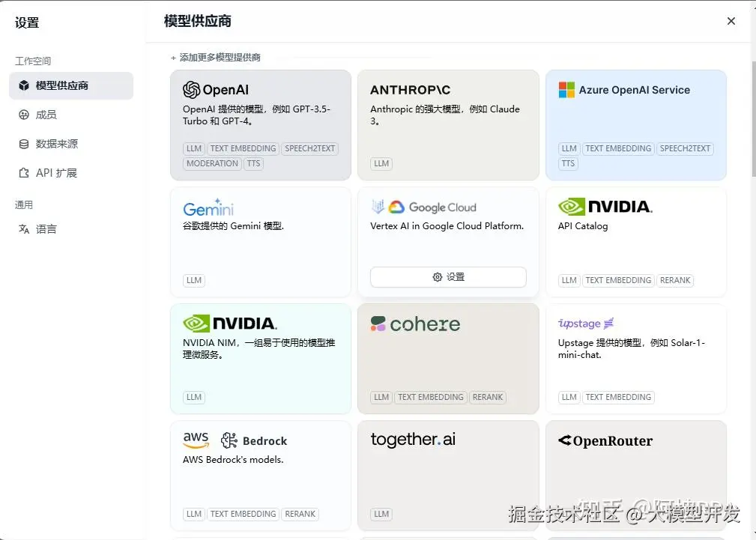Viewport: 756px width, 540px height.
Task: Click the gear icon in 设置 button
Action: (x=438, y=277)
